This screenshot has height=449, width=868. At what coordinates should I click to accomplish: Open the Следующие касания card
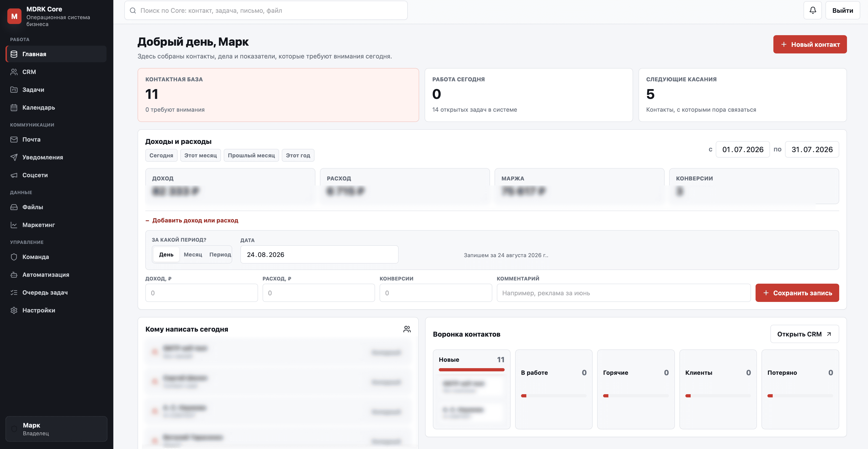[x=742, y=95]
